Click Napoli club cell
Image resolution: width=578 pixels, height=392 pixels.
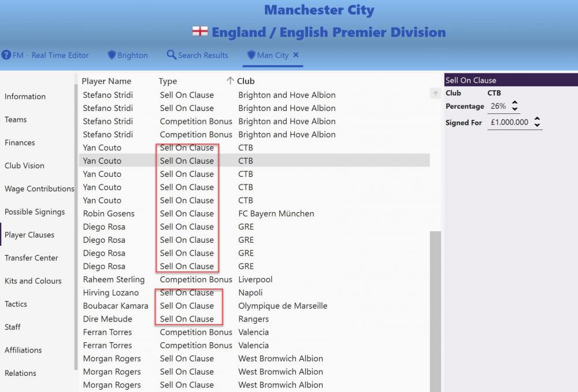click(250, 293)
